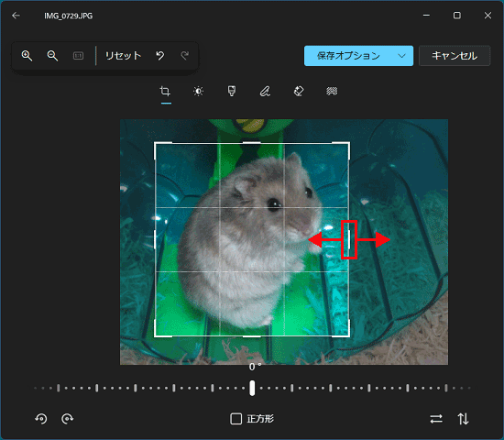Click the IMG_0729.JPG file name
Viewport: 504px width, 440px height.
(69, 16)
